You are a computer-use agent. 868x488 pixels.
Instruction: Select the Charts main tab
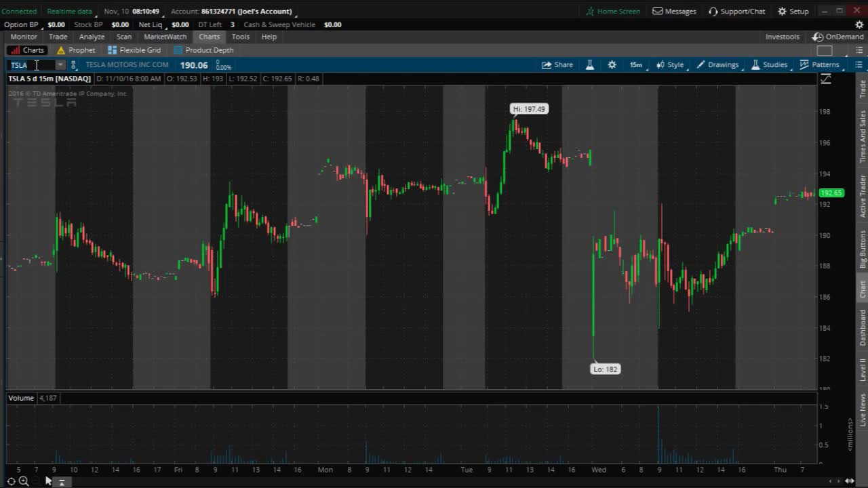click(210, 37)
